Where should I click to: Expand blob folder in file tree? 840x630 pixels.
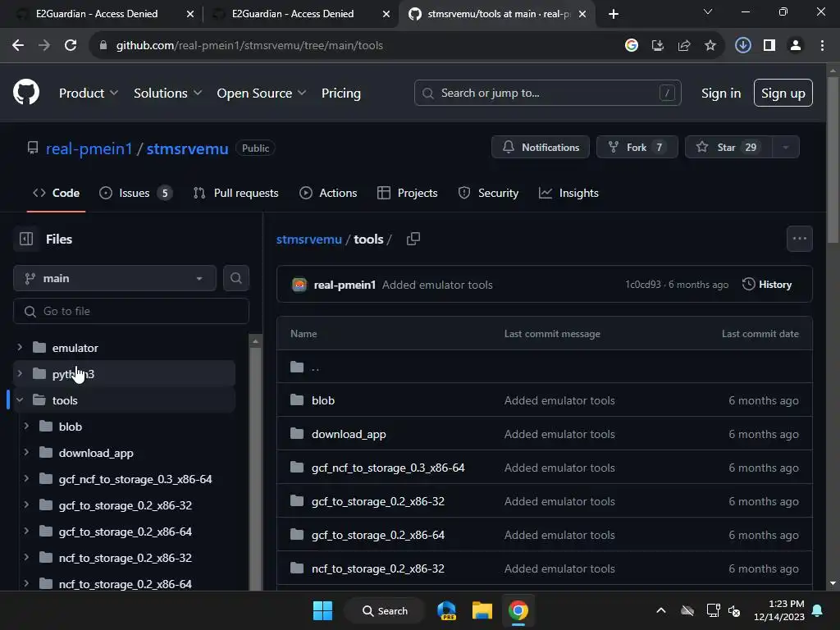(26, 426)
